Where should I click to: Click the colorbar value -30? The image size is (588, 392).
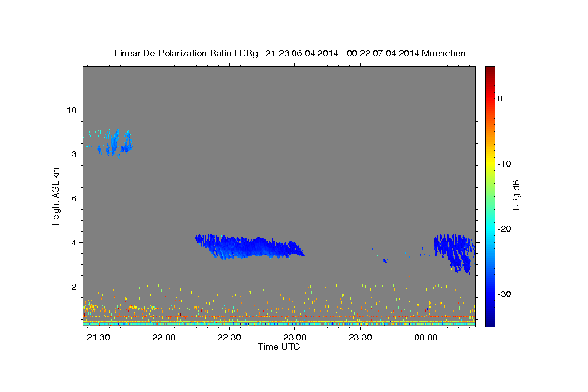504,294
